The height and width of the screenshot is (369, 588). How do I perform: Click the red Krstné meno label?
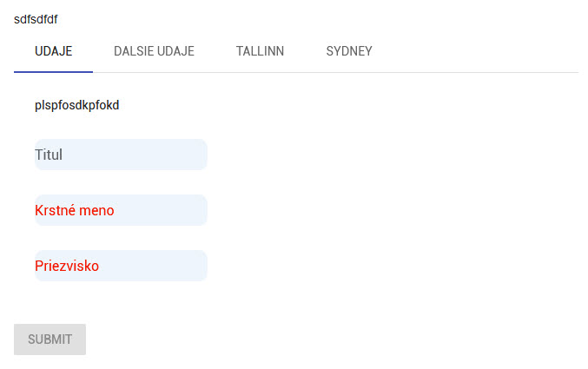(x=75, y=210)
